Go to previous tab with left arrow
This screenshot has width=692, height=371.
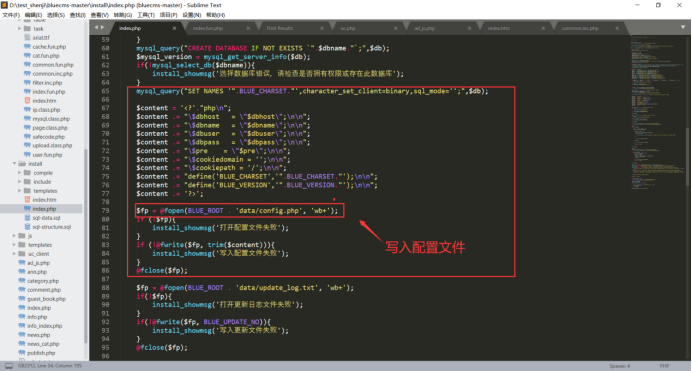[x=96, y=27]
